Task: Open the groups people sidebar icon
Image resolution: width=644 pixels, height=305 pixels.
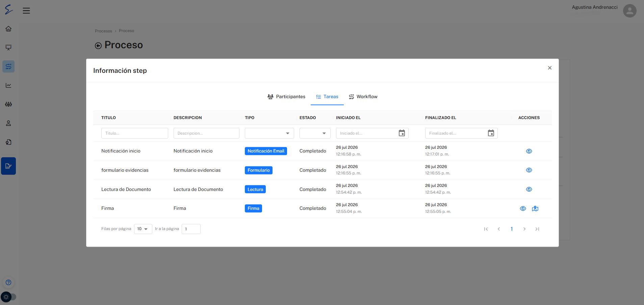Action: click(8, 104)
